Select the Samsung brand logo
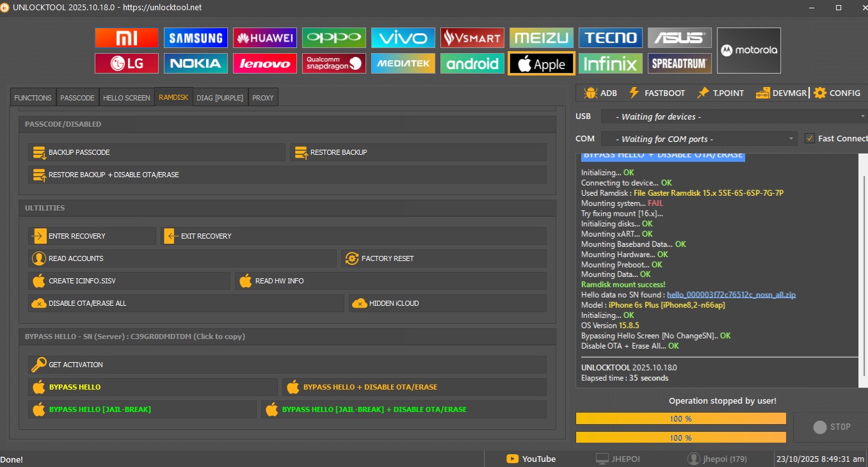Viewport: 868px width, 467px height. pos(196,38)
